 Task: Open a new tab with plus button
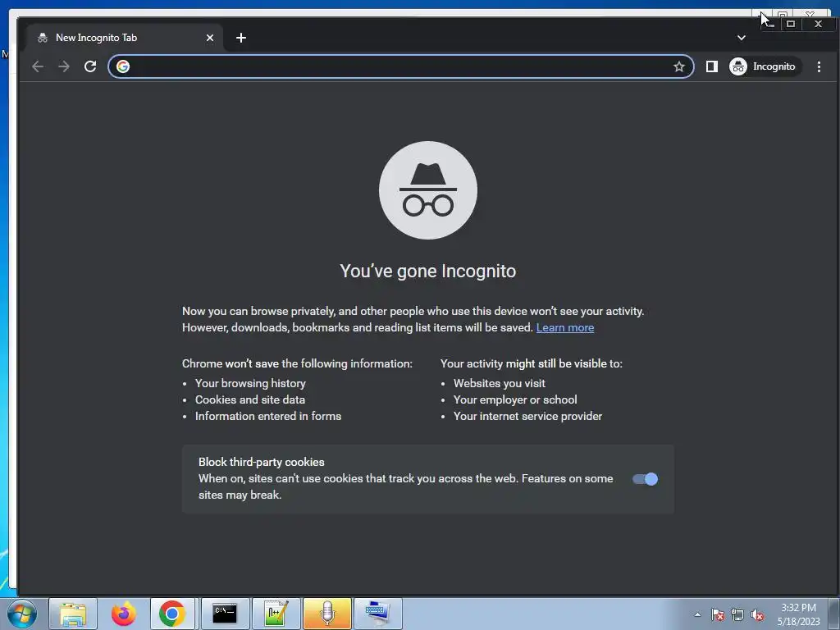tap(241, 38)
